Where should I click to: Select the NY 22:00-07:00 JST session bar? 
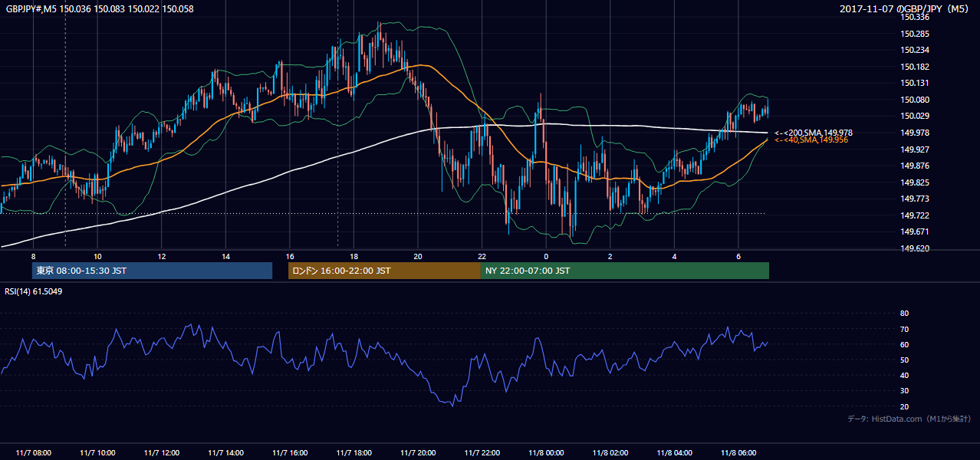click(x=625, y=271)
